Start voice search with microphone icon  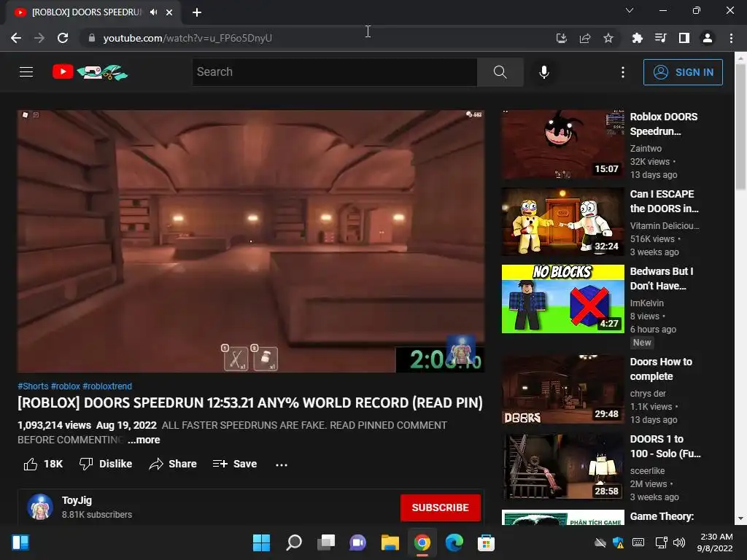coord(543,72)
